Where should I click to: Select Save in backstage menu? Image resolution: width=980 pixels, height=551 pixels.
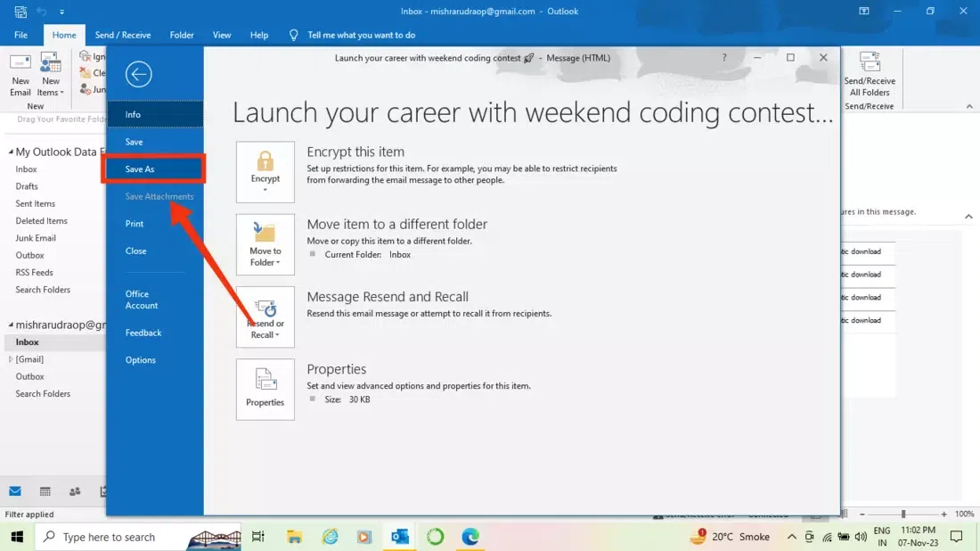(x=155, y=142)
